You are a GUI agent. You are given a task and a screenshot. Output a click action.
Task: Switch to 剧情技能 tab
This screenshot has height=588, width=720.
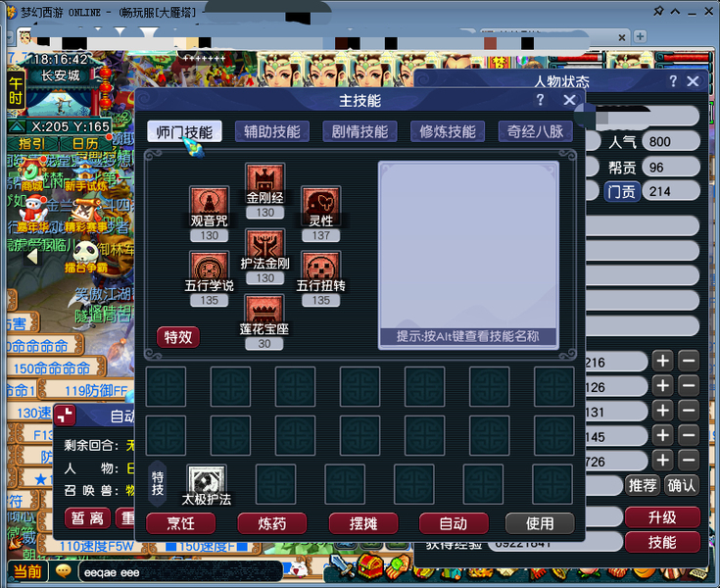coord(360,132)
